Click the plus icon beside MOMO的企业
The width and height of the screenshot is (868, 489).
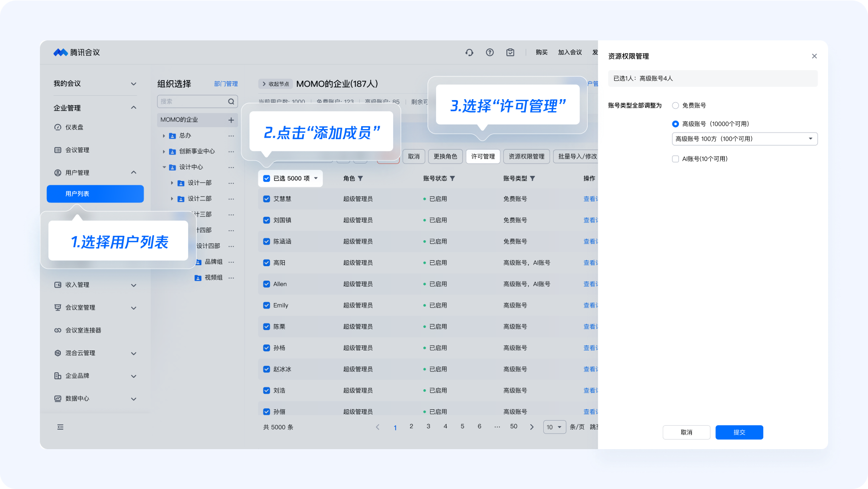pyautogui.click(x=231, y=120)
